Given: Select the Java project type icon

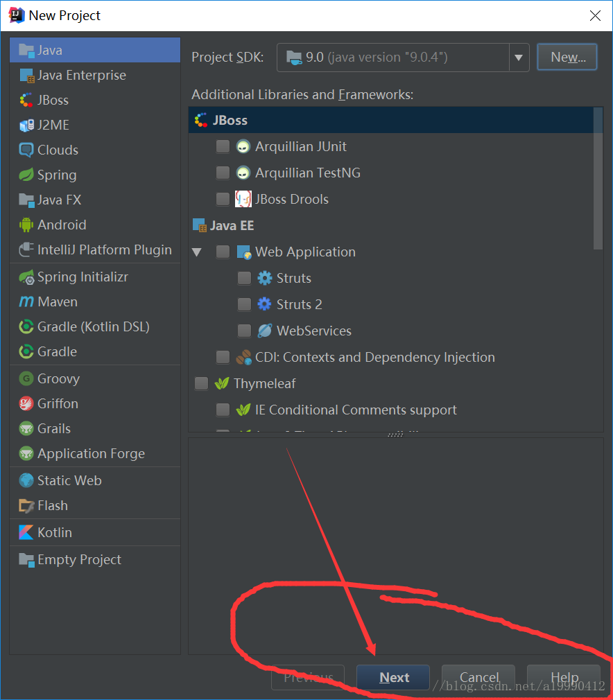Looking at the screenshot, I should 26,51.
